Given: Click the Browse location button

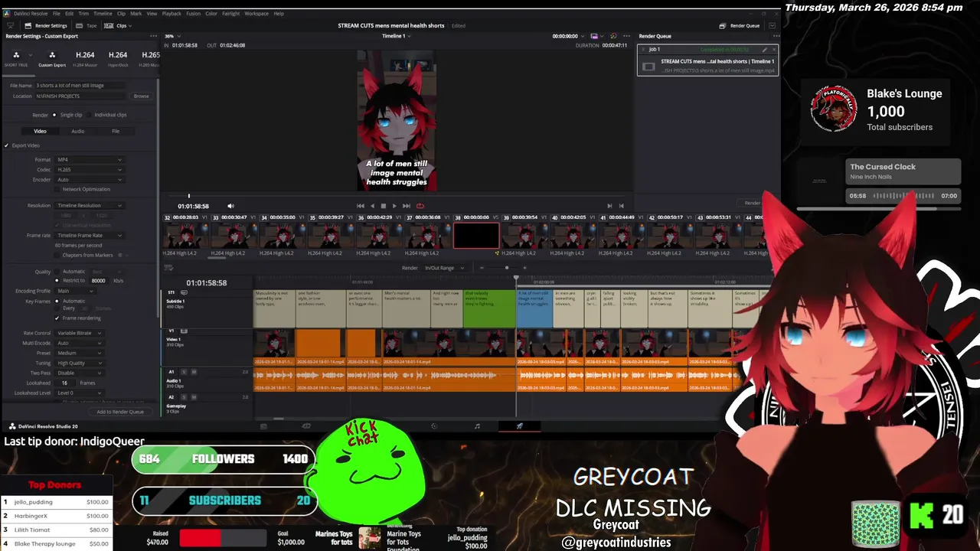Looking at the screenshot, I should click(141, 96).
